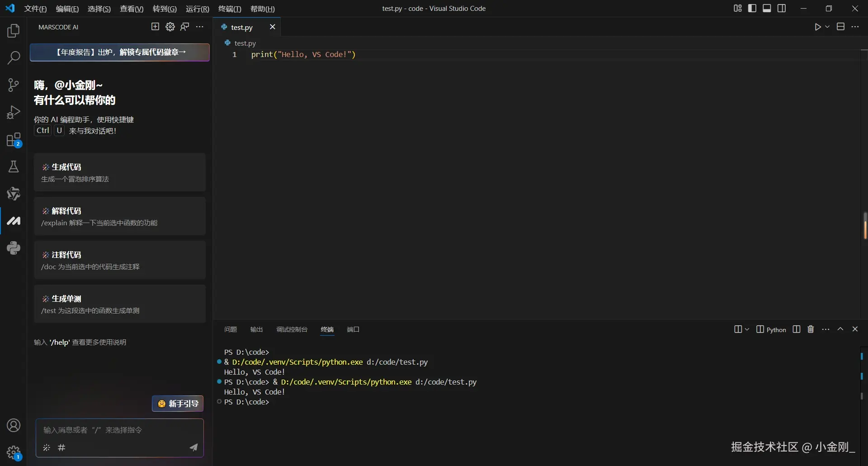868x466 pixels.
Task: Click the 新手引导 button
Action: click(x=178, y=404)
